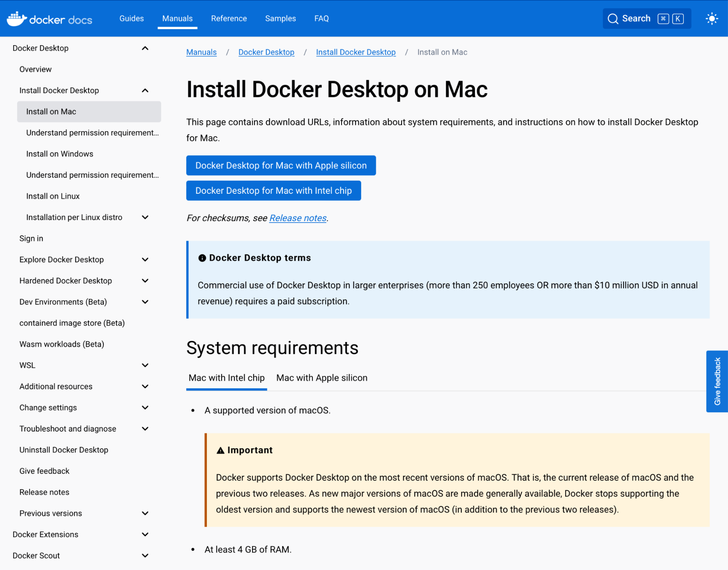Click the Give feedback side tab
This screenshot has width=728, height=570.
coord(717,381)
